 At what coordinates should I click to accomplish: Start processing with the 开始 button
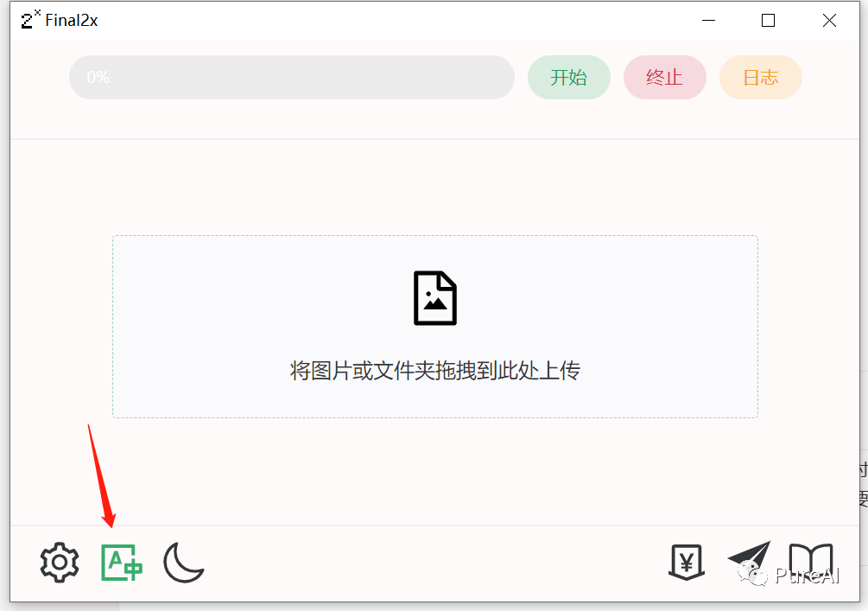click(569, 77)
